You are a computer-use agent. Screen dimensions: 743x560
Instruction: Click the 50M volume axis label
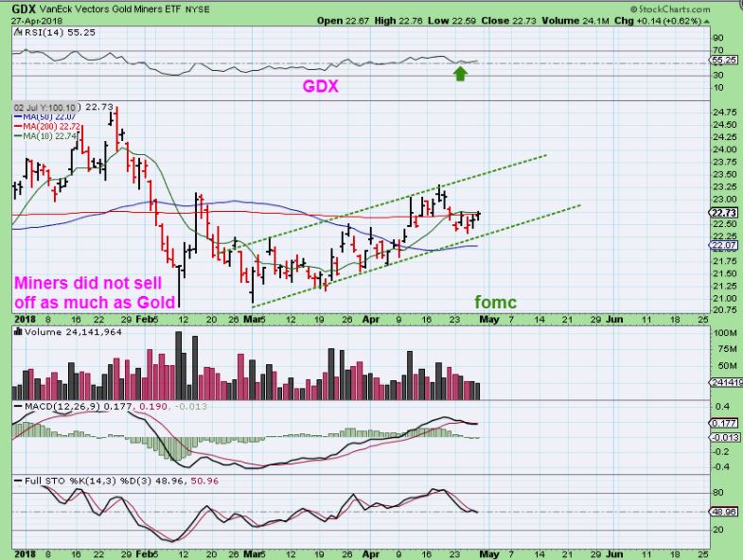tap(727, 366)
